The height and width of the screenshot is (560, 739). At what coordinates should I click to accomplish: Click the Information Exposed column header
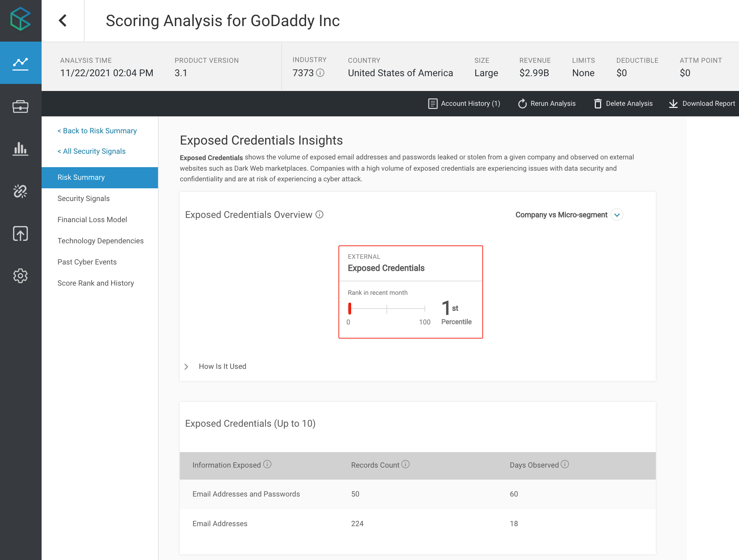point(226,465)
